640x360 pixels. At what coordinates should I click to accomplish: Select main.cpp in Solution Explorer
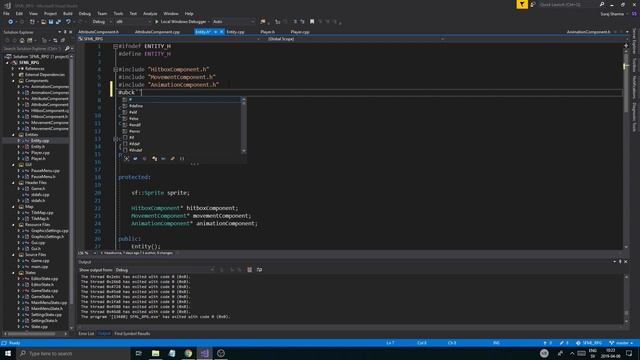coord(40,267)
